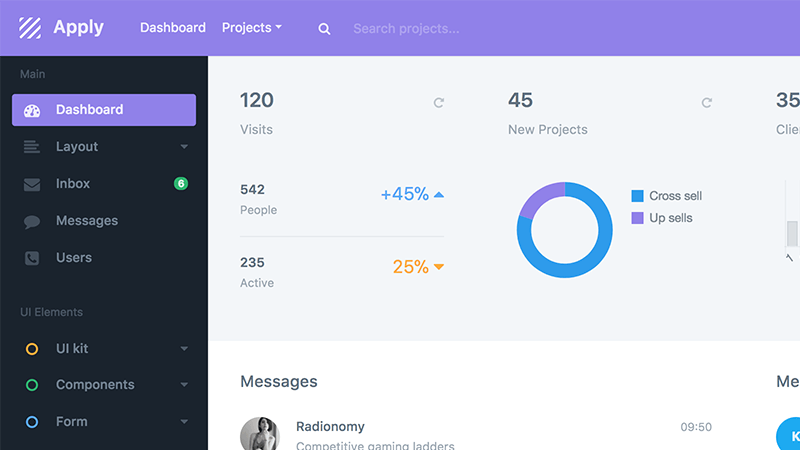Click the search magnifier icon
This screenshot has width=800, height=450.
tap(324, 29)
